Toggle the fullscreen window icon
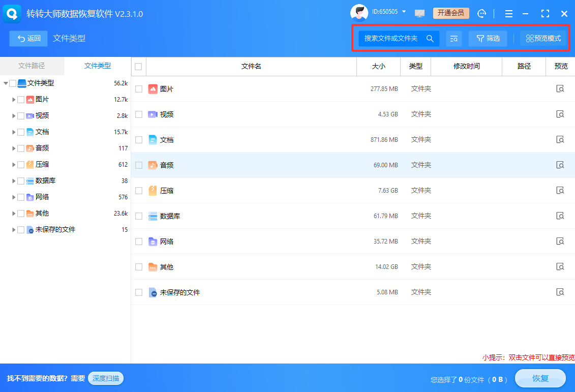 [x=545, y=14]
